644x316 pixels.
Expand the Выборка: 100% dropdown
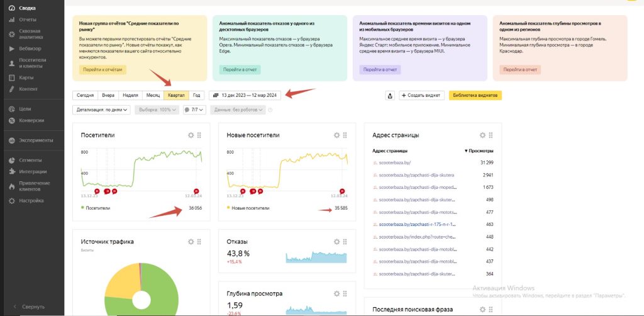point(157,110)
